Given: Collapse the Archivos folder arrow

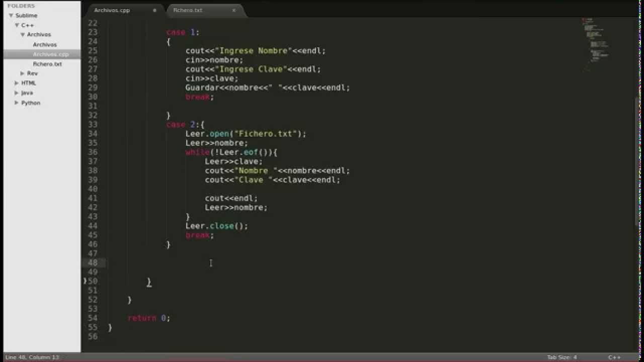Looking at the screenshot, I should (23, 35).
